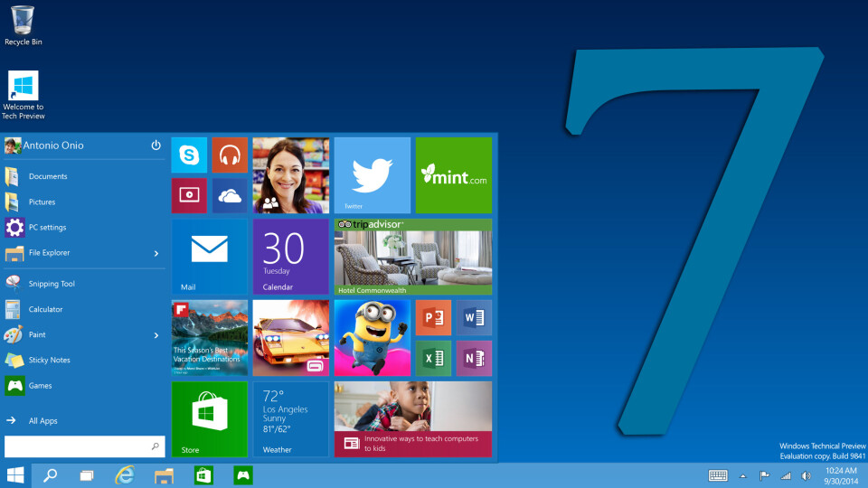
Task: Open the mint.com tile
Action: 453,175
